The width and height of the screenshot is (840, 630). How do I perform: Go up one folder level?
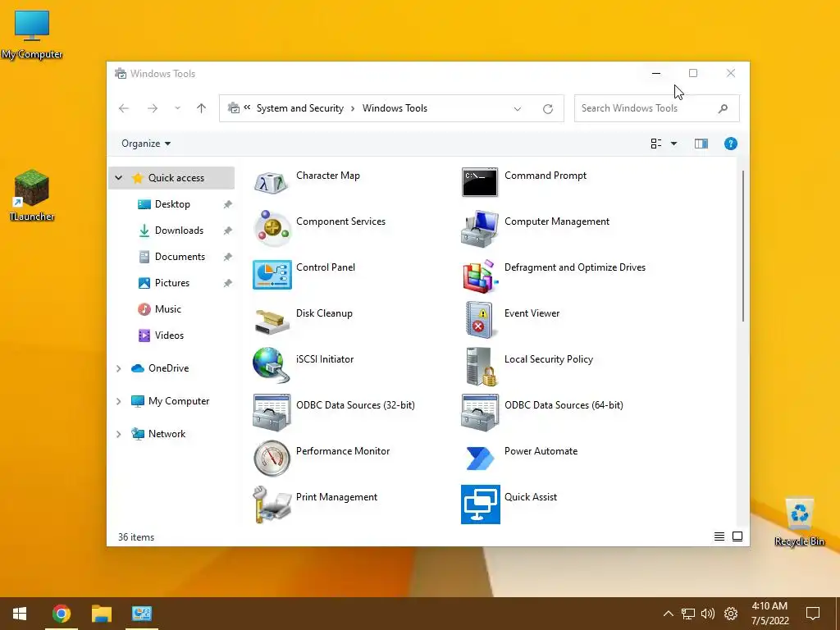202,108
